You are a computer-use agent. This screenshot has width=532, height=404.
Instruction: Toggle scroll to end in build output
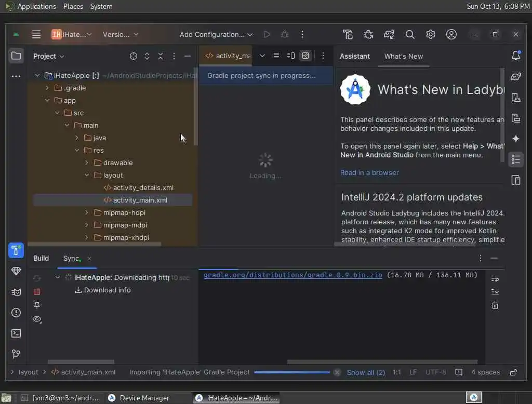[x=495, y=292]
